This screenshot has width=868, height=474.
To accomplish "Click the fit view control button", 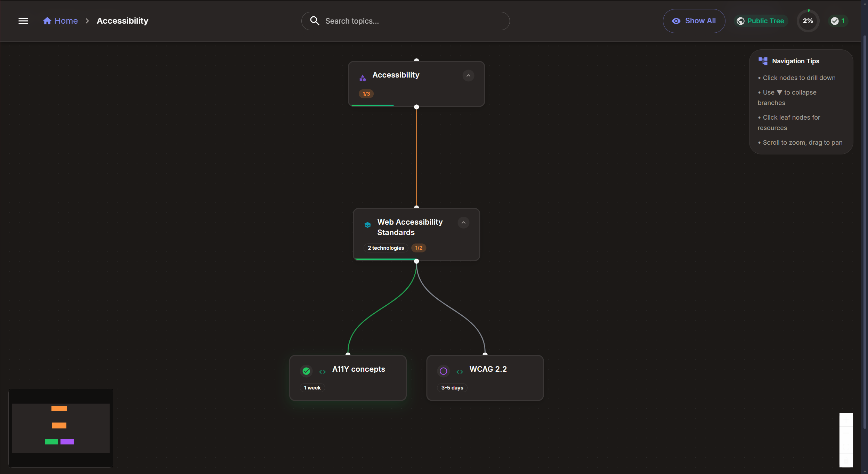I will [846, 447].
